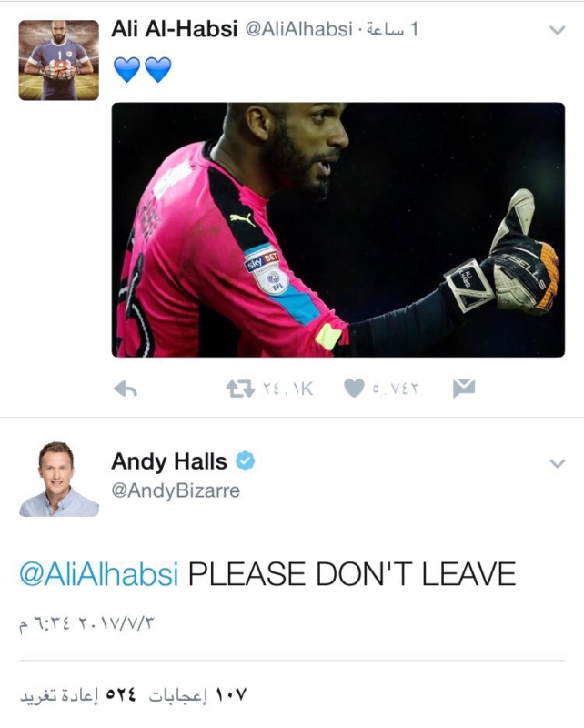View the ٥٢٤ retweets list
This screenshot has width=584, height=728.
point(79,695)
